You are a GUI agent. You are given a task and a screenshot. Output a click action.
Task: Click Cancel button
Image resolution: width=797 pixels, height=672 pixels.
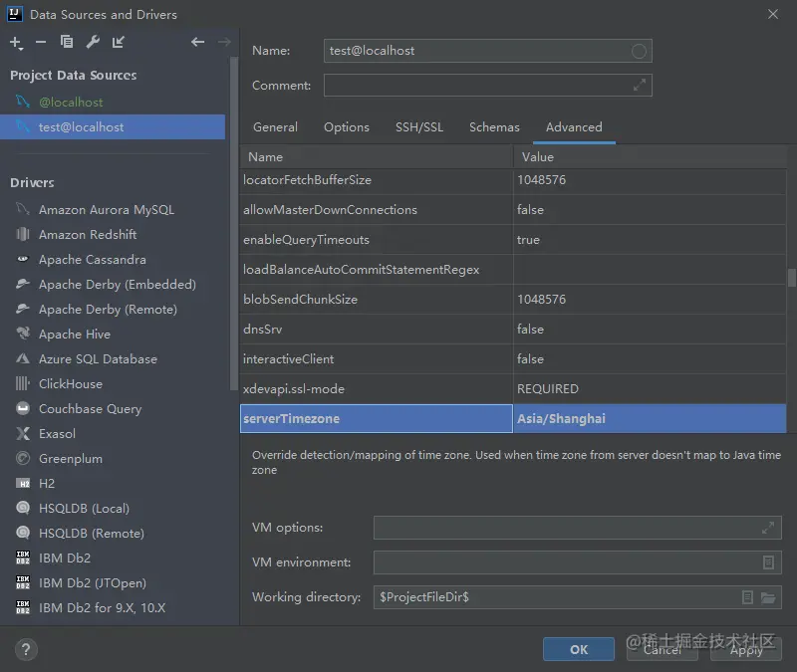coord(662,649)
